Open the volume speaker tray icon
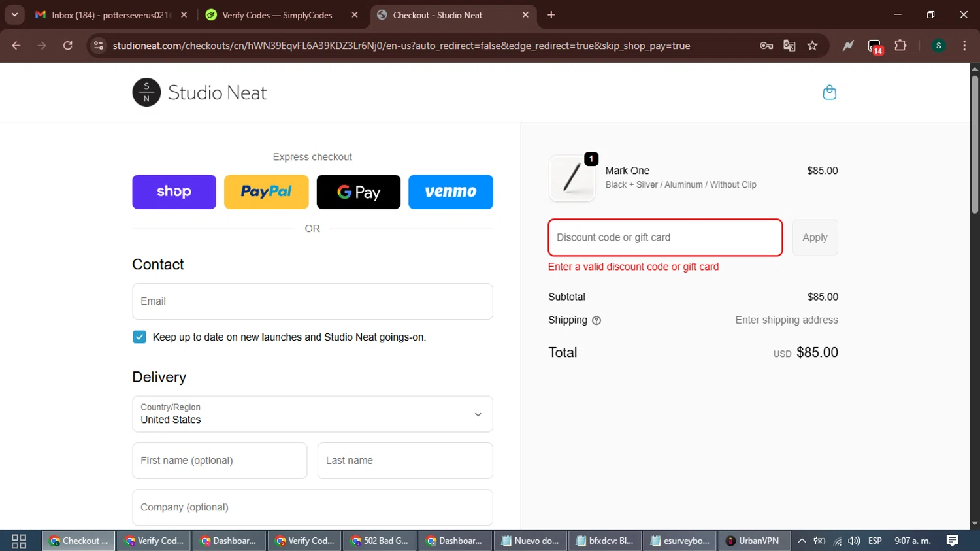 (x=854, y=541)
